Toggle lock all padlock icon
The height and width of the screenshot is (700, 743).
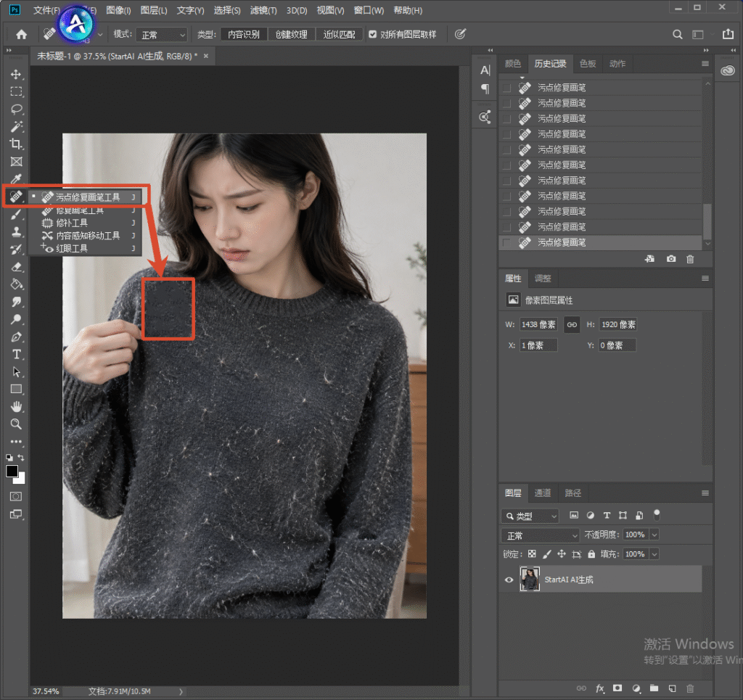tap(591, 554)
